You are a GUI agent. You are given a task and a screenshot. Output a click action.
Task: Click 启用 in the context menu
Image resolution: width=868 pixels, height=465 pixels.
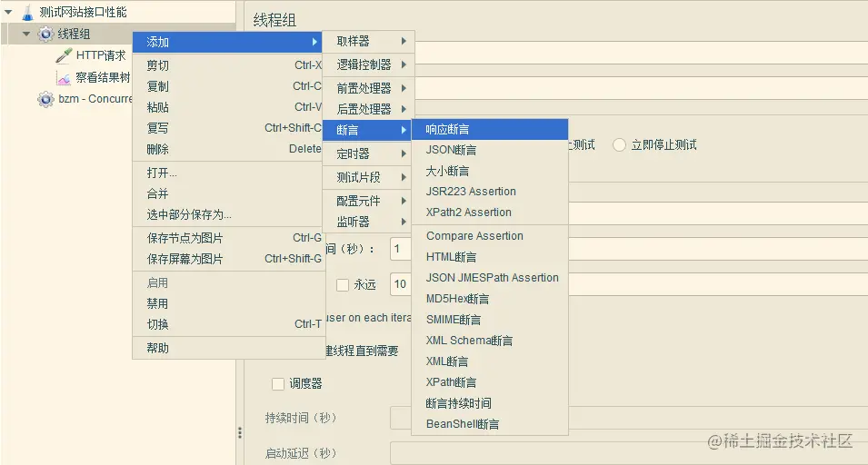click(x=227, y=283)
